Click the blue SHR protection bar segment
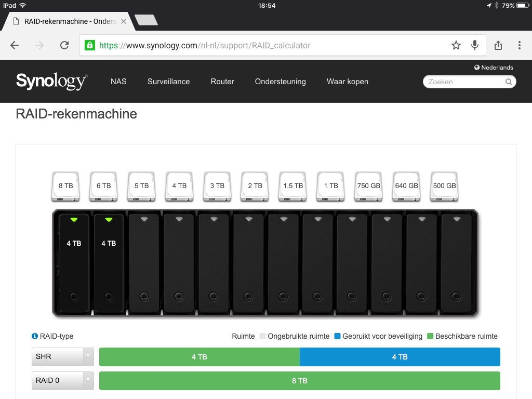The image size is (532, 399). pyautogui.click(x=400, y=357)
